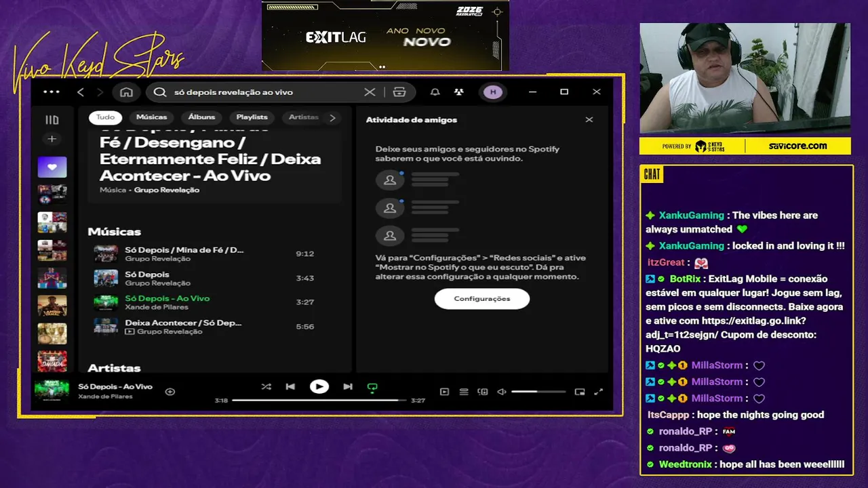This screenshot has height=488, width=868.
Task: Select the Artistas filter chip
Action: click(x=303, y=117)
